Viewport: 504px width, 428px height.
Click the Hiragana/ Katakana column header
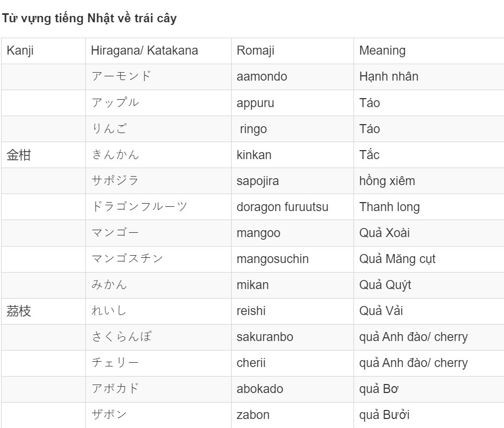point(158,51)
